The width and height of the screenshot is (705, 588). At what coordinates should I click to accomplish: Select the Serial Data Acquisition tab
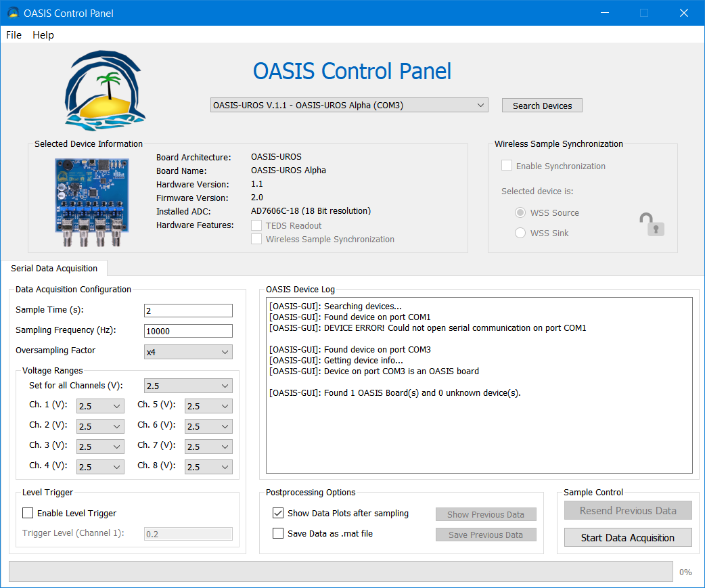[x=55, y=268]
